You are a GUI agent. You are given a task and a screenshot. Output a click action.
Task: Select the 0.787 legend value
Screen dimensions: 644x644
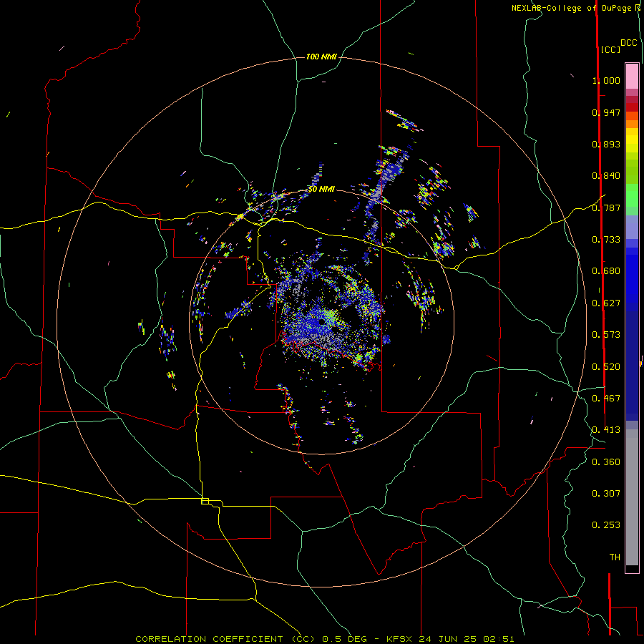coord(606,208)
